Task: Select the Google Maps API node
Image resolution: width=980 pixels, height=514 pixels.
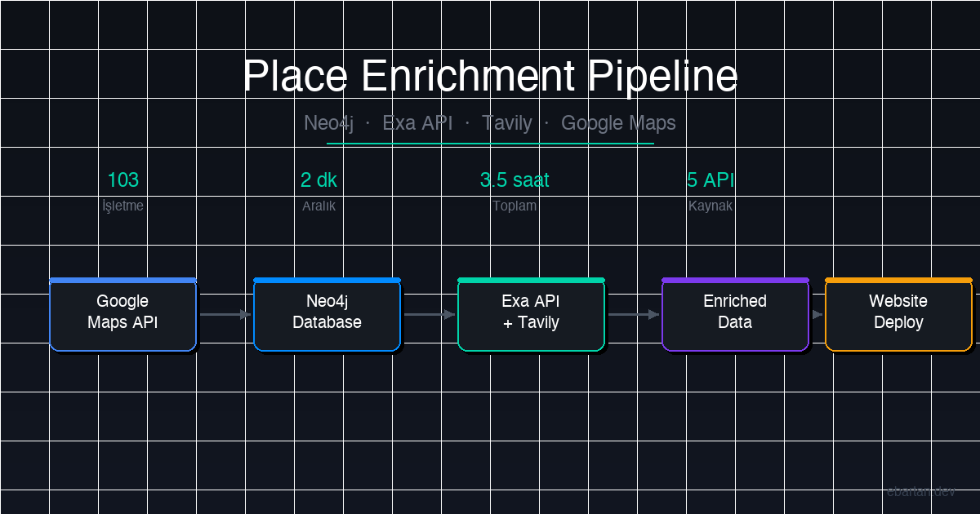Action: click(x=122, y=314)
